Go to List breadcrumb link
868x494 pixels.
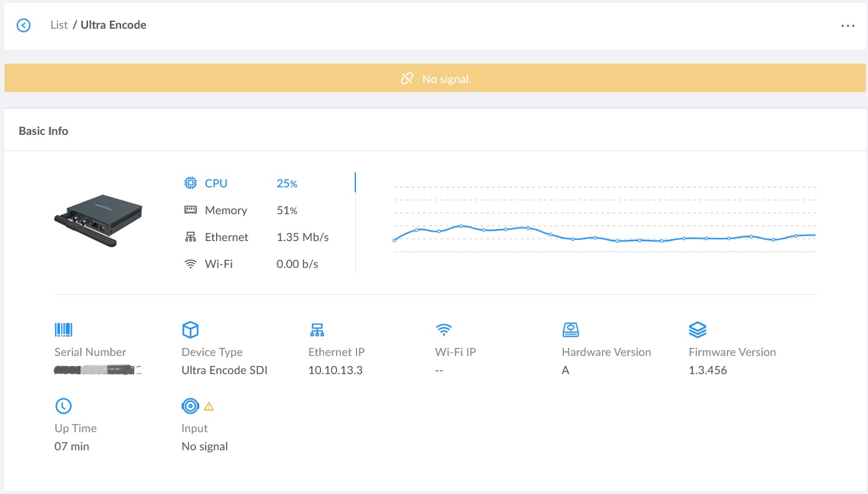[59, 26]
